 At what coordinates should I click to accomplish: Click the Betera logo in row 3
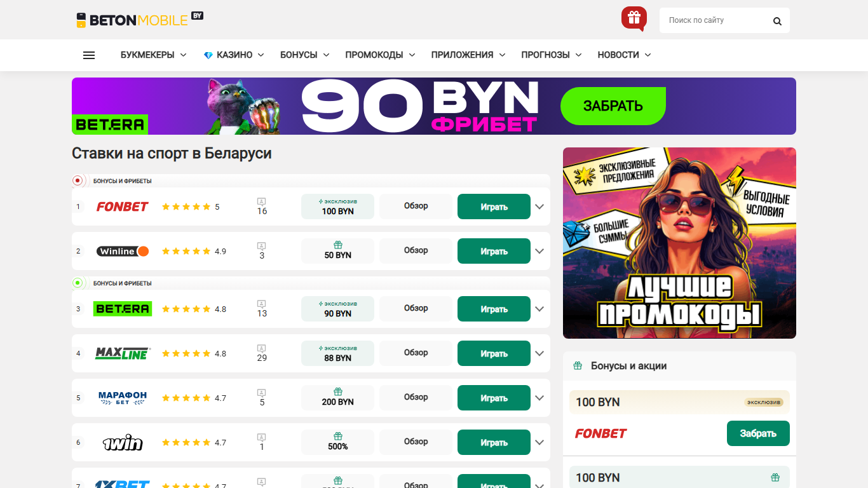[x=123, y=309]
